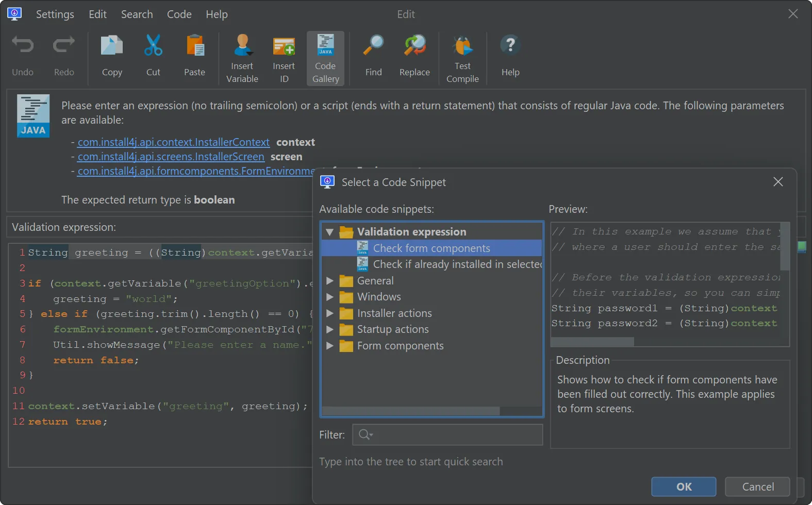Open the Help menu
Screen dimensions: 812x505
(x=217, y=14)
